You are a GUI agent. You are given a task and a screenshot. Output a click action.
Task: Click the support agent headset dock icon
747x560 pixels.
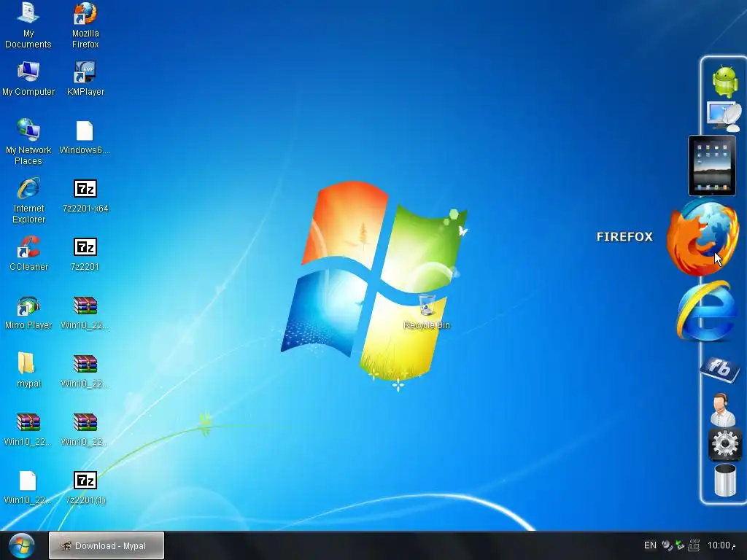[x=722, y=410]
